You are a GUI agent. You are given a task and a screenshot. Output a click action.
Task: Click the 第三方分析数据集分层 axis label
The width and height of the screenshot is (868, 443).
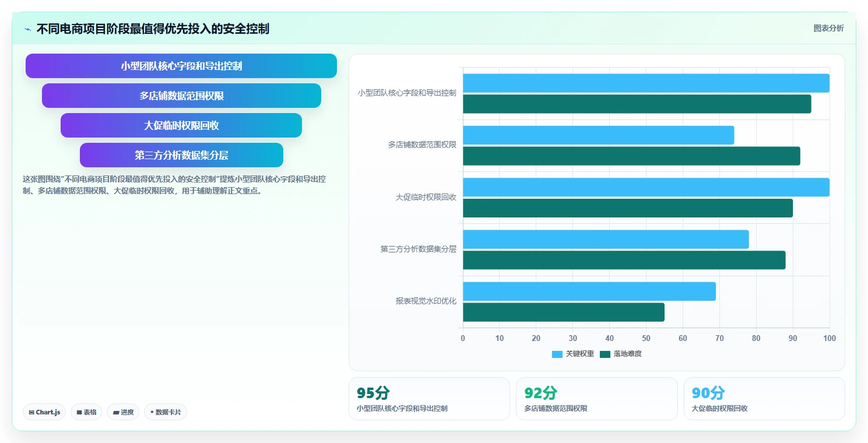pos(419,249)
